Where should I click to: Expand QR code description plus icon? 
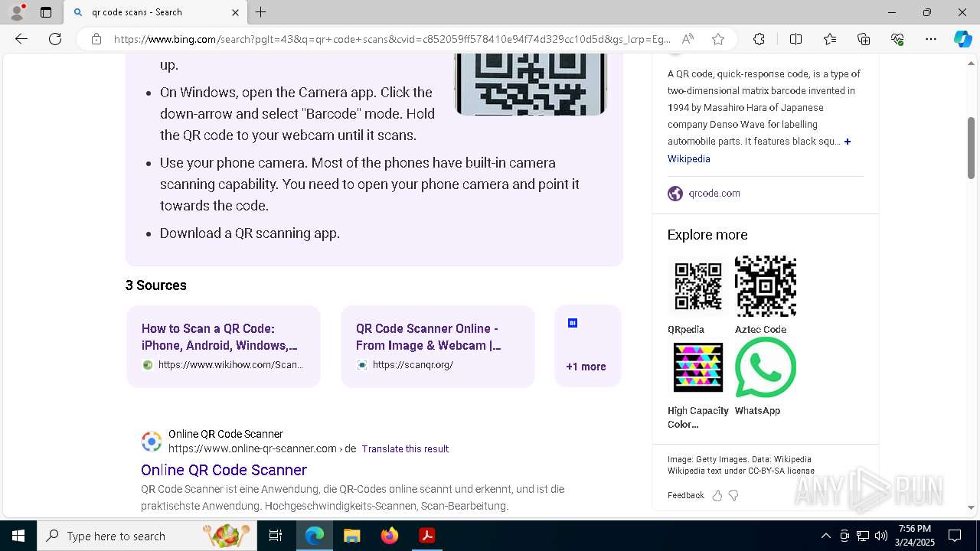pyautogui.click(x=847, y=142)
